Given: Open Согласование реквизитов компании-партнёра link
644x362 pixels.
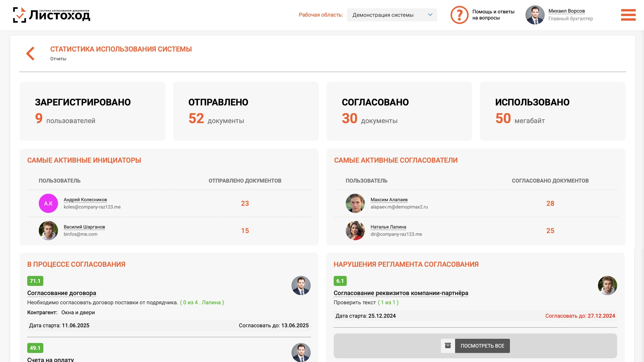Looking at the screenshot, I should click(x=401, y=293).
